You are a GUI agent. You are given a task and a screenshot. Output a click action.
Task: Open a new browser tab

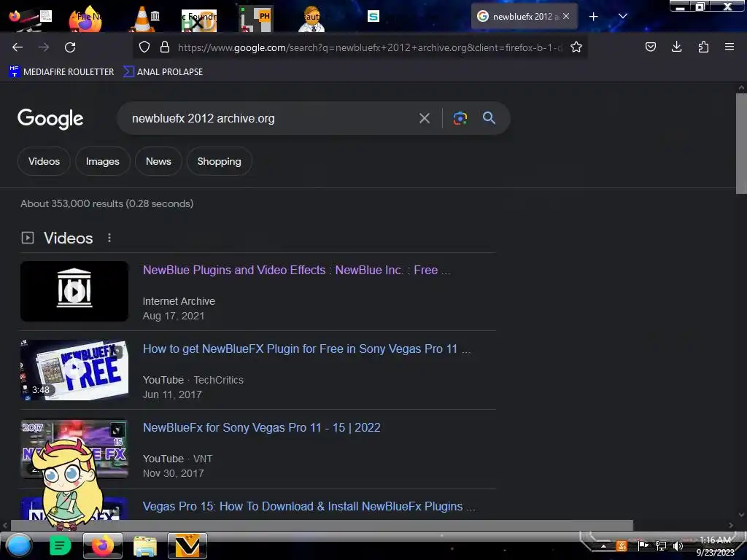click(594, 17)
